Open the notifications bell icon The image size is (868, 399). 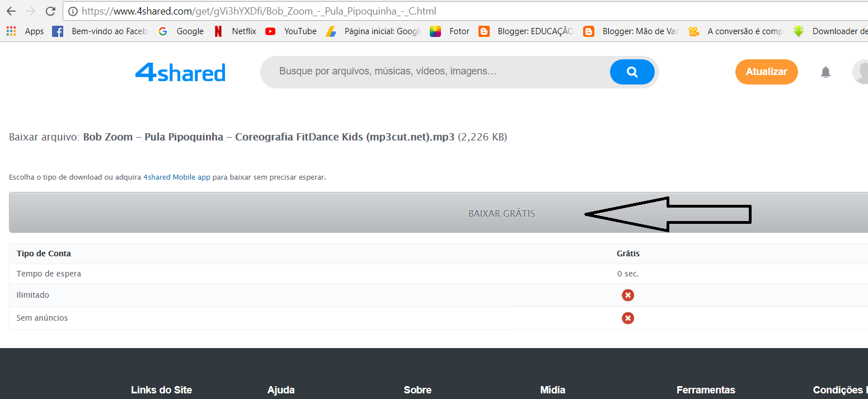coord(825,72)
